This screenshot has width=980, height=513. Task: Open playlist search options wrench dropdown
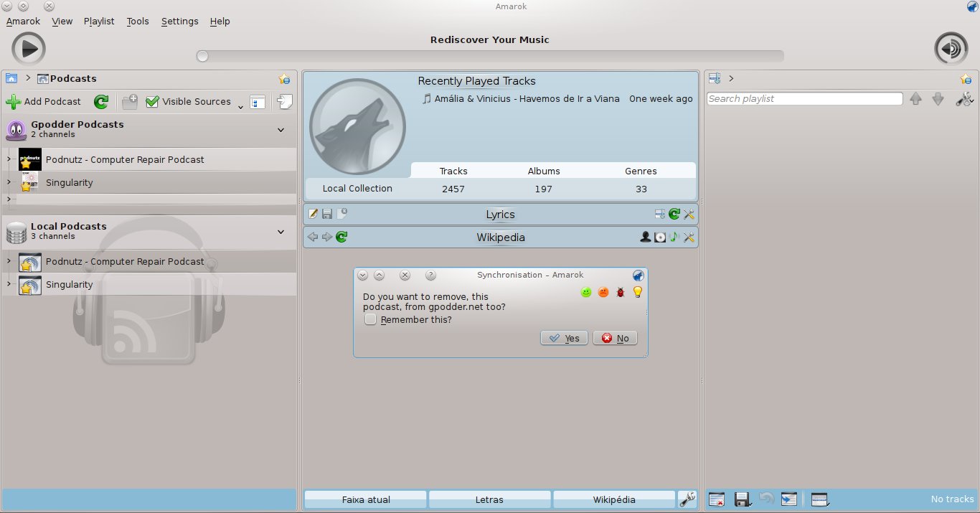point(964,99)
